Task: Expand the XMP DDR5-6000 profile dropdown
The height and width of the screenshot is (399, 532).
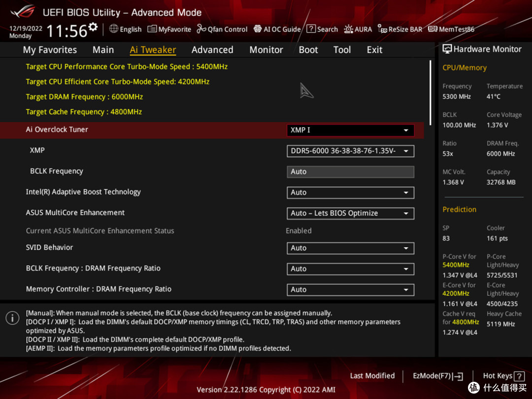Action: tap(351, 151)
